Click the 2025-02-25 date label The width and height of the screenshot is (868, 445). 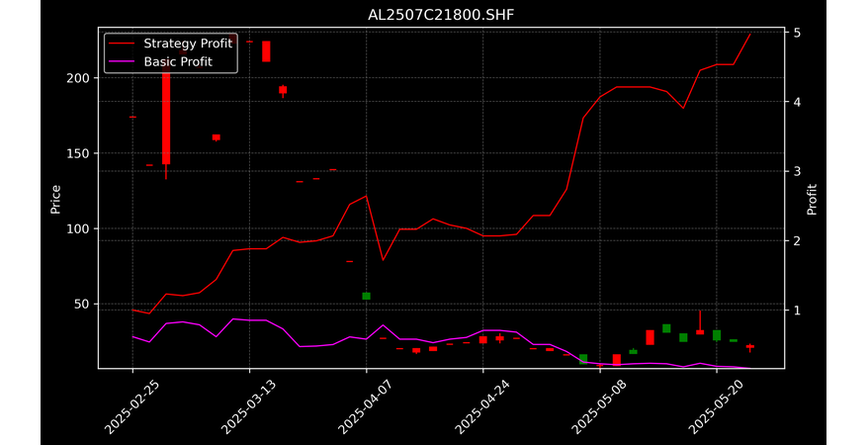(x=131, y=406)
